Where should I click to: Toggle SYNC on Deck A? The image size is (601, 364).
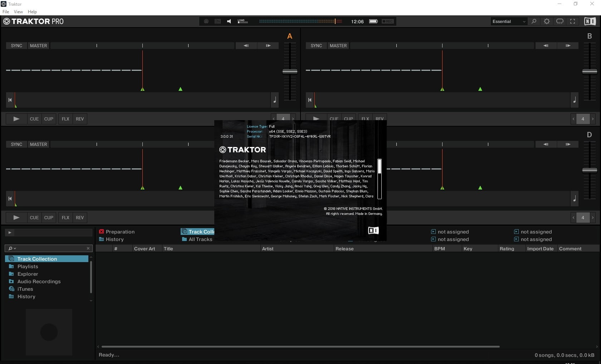click(x=16, y=46)
